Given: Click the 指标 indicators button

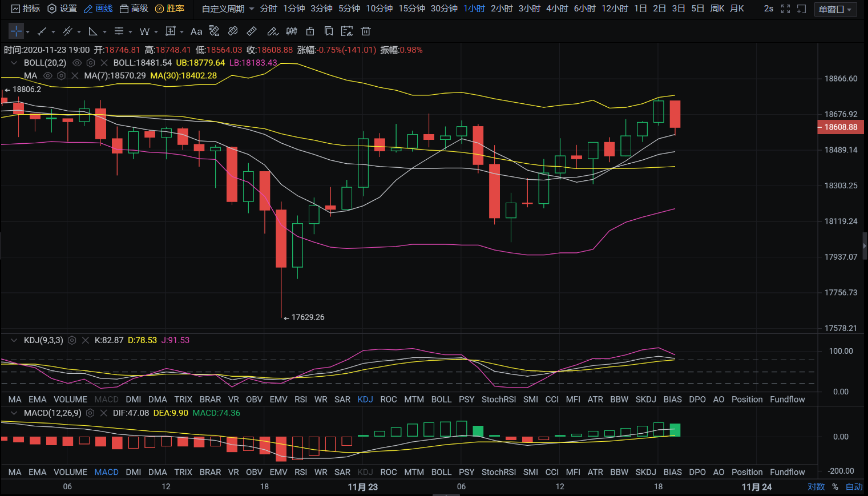Looking at the screenshot, I should [x=26, y=9].
